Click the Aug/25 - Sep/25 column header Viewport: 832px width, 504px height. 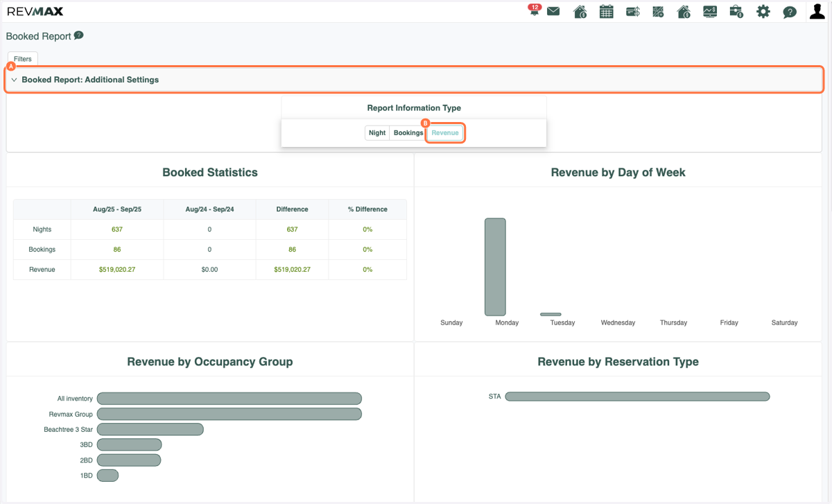pyautogui.click(x=117, y=209)
